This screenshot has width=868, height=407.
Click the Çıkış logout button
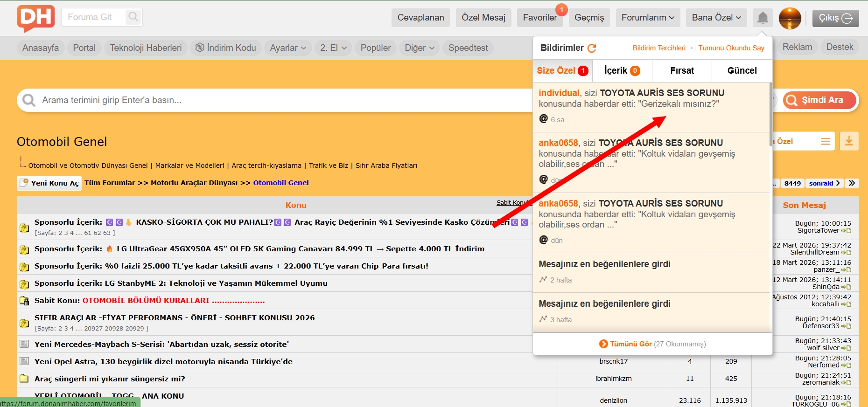(835, 18)
